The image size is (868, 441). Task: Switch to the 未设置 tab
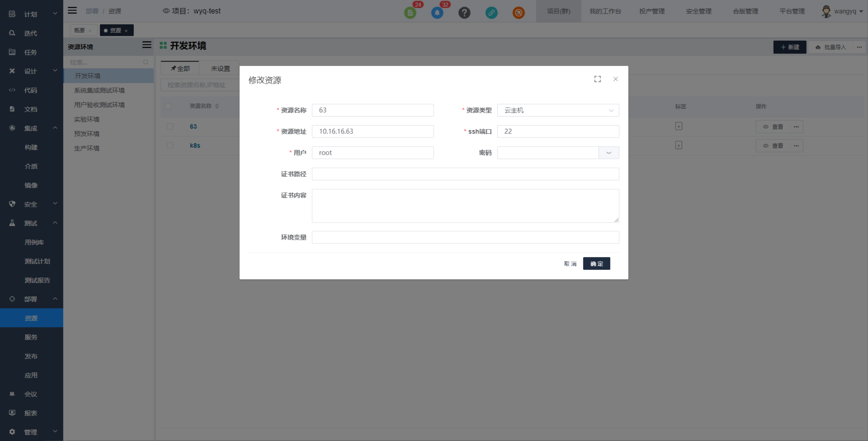pos(220,68)
